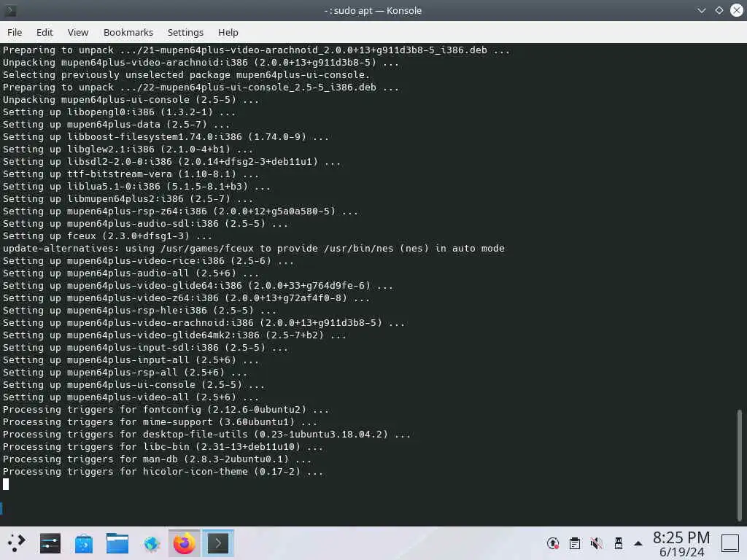Expand hidden system tray icons arrow
This screenshot has width=747, height=560.
(x=638, y=542)
